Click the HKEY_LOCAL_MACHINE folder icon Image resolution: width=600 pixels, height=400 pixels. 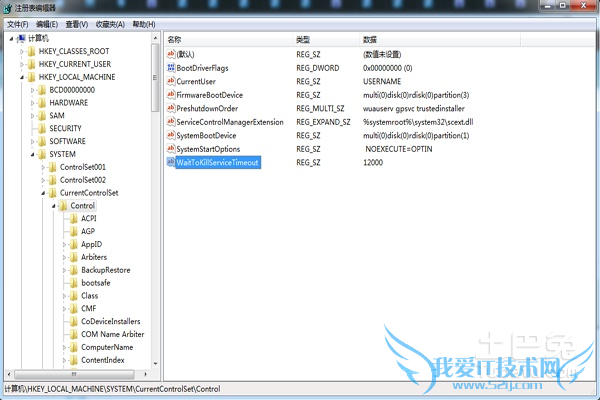click(32, 77)
